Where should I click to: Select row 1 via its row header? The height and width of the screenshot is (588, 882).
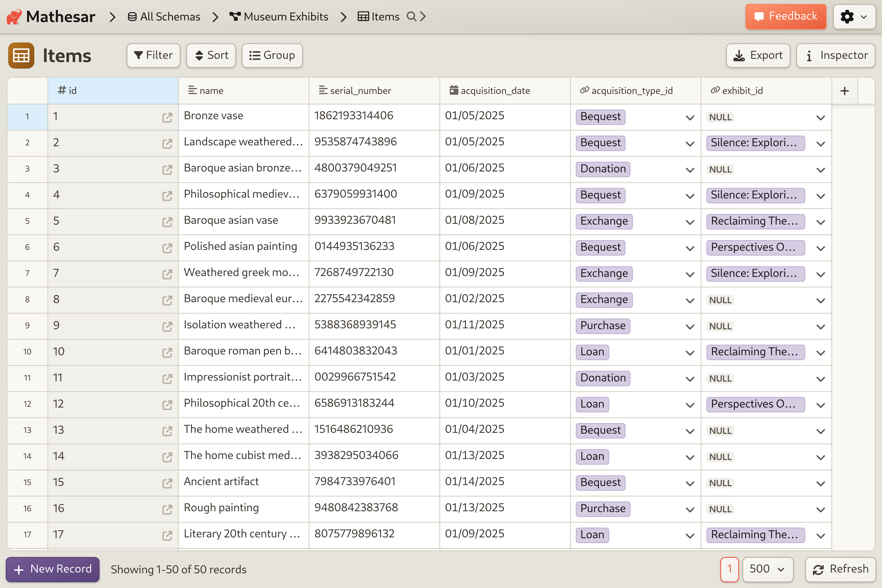27,117
